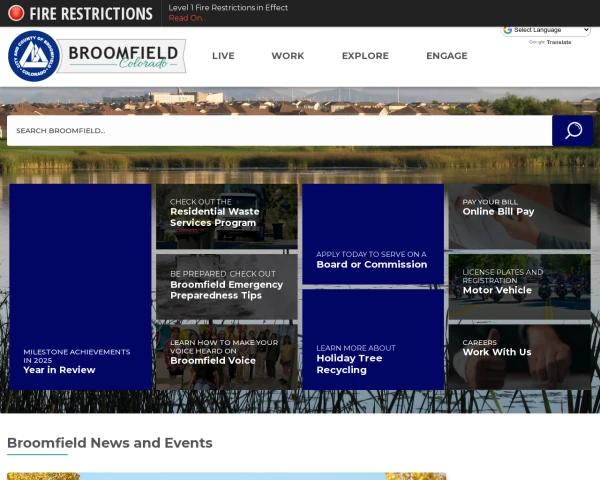Screen dimensions: 600x480
Task: Click the red fire restrictions alert icon
Action: pyautogui.click(x=16, y=14)
